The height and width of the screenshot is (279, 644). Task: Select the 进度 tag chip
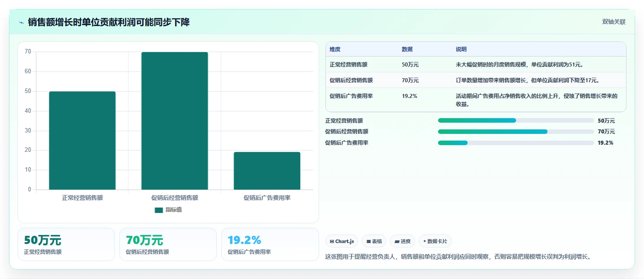point(403,241)
